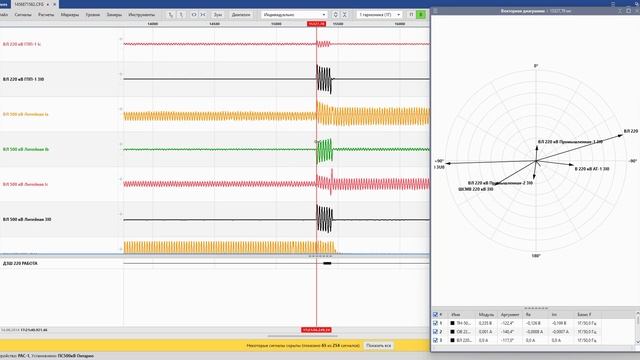The image size is (640, 360).
Task: Click the vertical compress icon beside Индивидуально
Action: (x=345, y=15)
